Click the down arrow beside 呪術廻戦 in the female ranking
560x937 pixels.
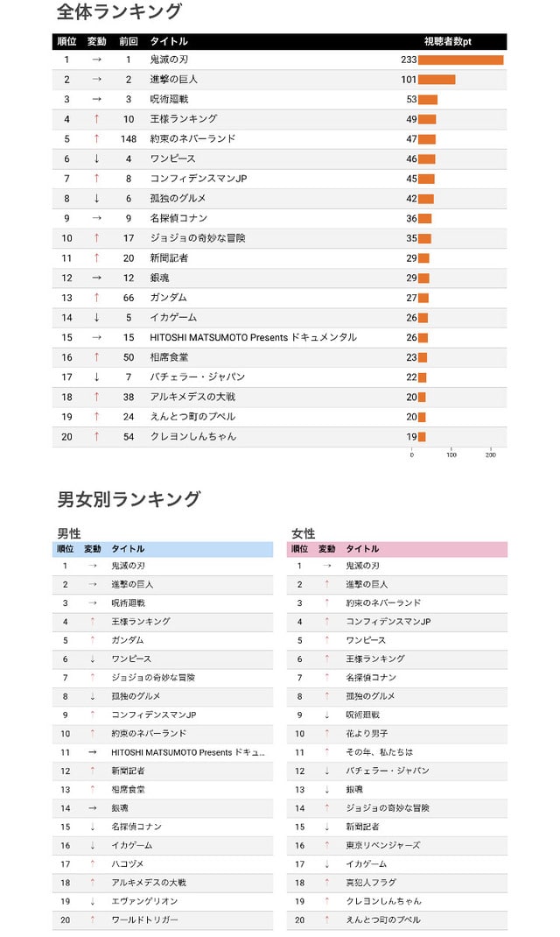(327, 715)
